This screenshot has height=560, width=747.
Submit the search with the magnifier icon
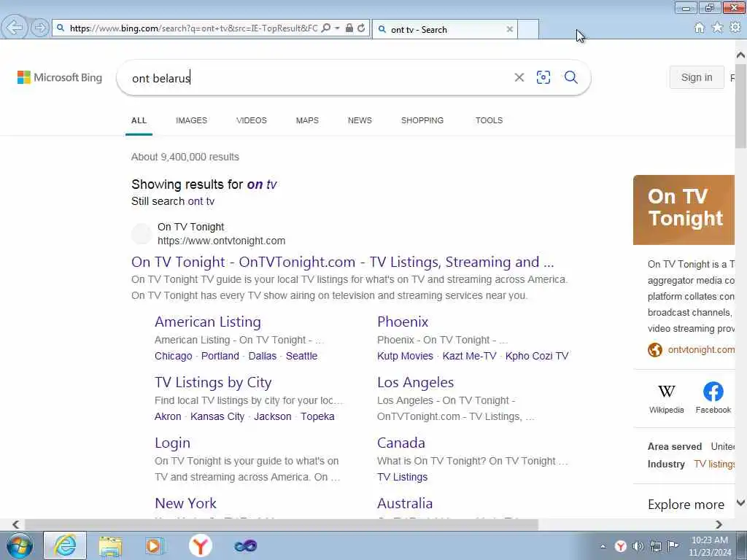coord(570,77)
